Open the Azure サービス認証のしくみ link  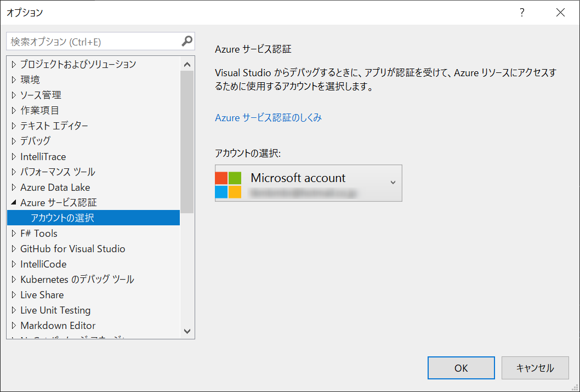click(268, 117)
